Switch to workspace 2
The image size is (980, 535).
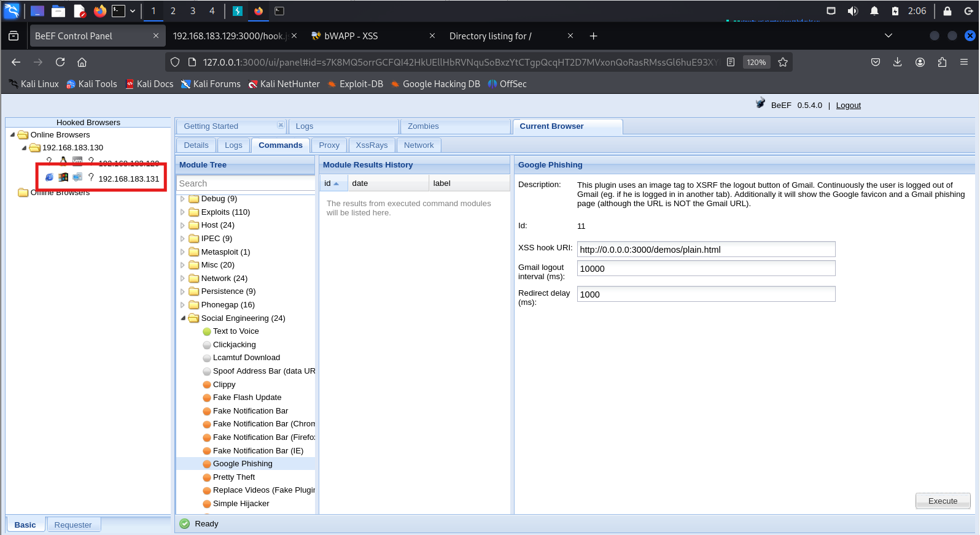(x=173, y=11)
